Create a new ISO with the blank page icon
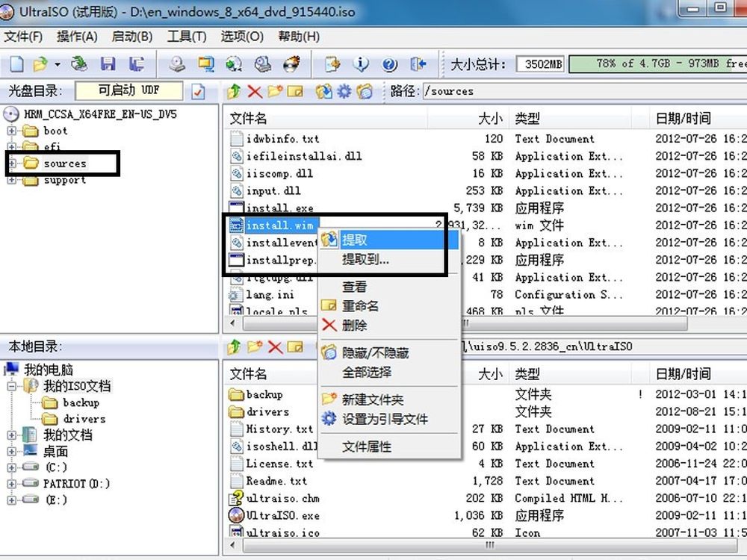 click(16, 63)
